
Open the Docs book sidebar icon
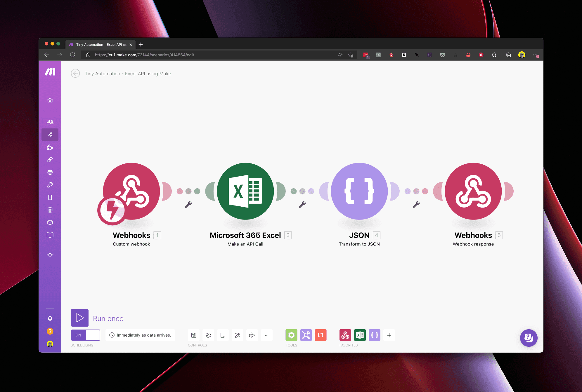50,235
